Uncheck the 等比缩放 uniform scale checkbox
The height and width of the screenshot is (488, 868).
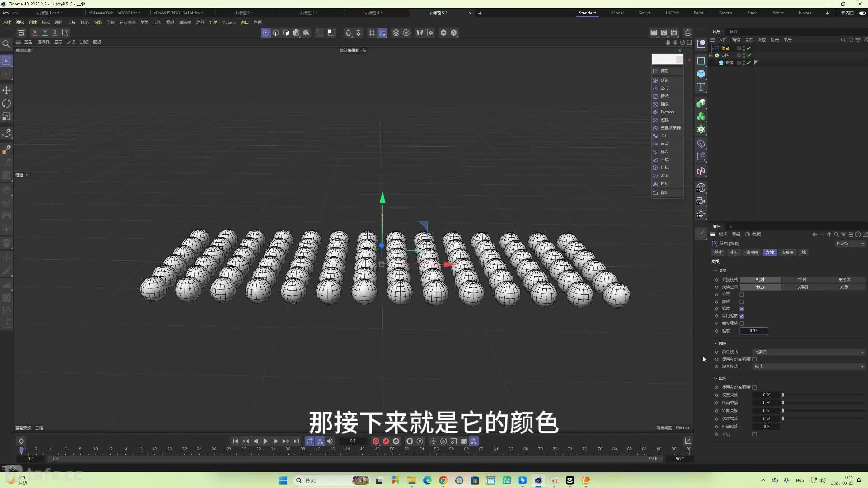(x=742, y=316)
